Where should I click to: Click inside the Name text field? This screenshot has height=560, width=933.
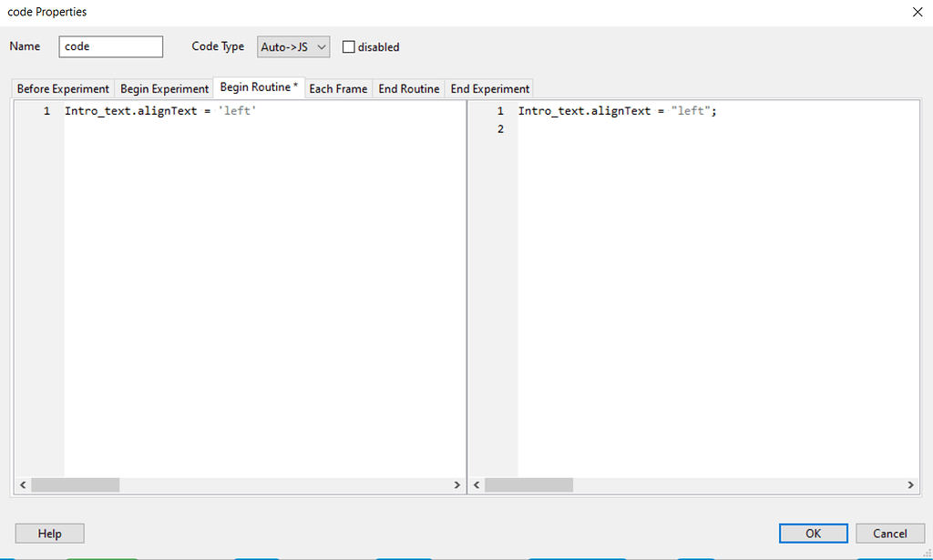click(110, 46)
